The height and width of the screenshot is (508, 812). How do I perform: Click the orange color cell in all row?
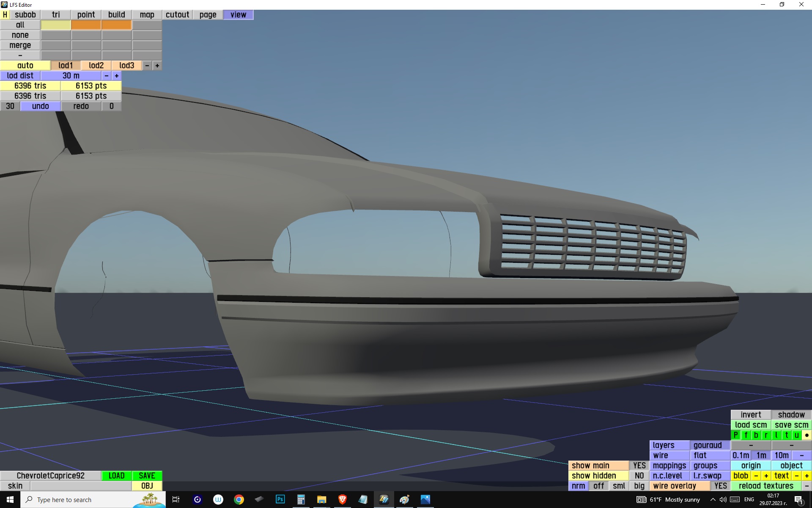click(86, 25)
